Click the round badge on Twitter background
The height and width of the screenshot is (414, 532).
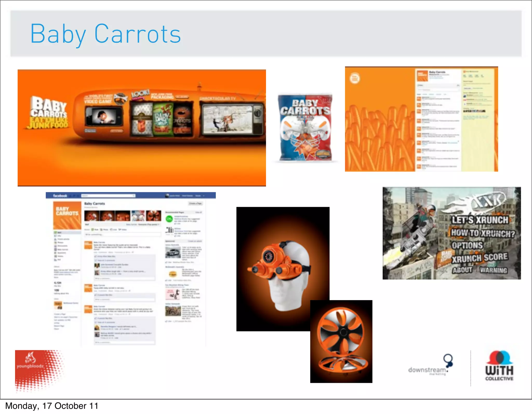point(355,78)
